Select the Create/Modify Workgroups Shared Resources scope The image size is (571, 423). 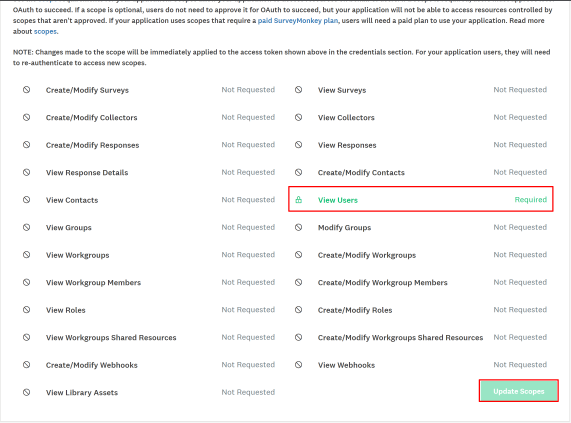pos(400,337)
